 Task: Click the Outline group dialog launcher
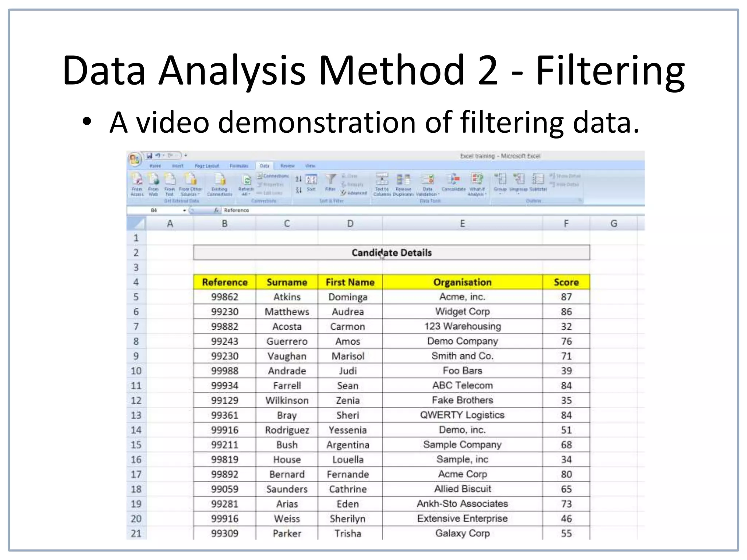pos(580,201)
